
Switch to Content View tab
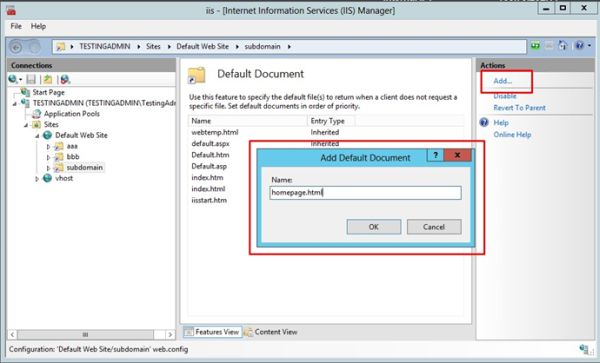(271, 332)
